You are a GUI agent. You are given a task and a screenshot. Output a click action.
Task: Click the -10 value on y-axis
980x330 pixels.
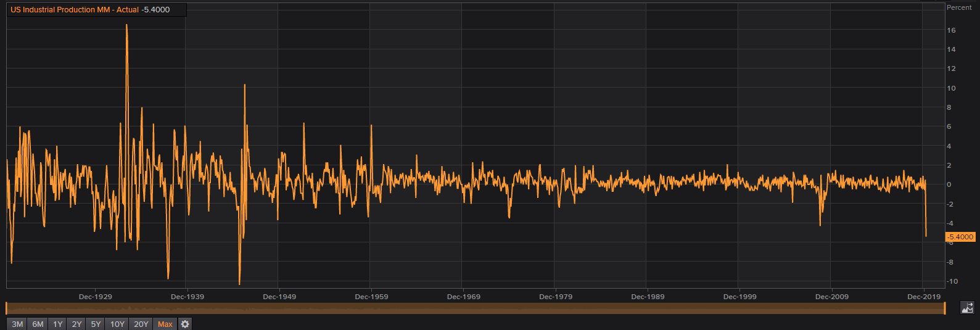pyautogui.click(x=952, y=281)
